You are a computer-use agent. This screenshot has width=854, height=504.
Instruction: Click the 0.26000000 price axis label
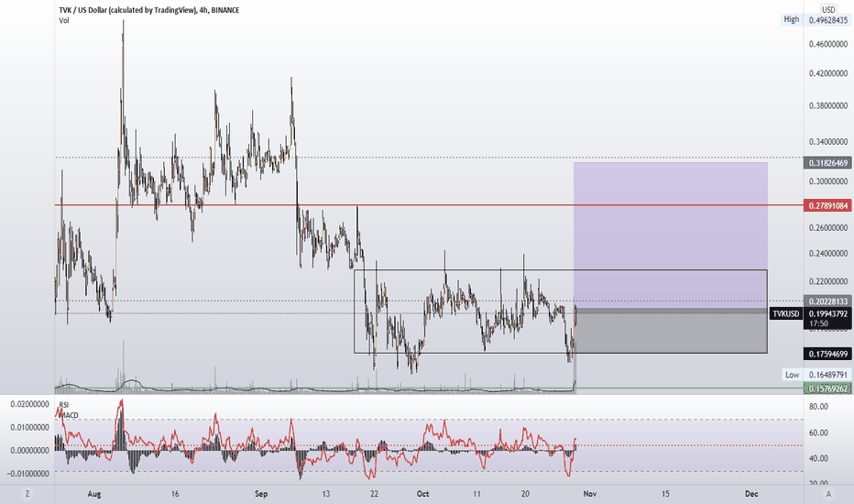828,228
